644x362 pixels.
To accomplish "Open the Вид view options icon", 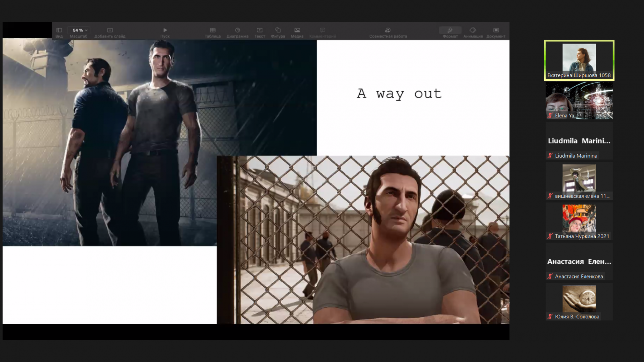I will (59, 30).
